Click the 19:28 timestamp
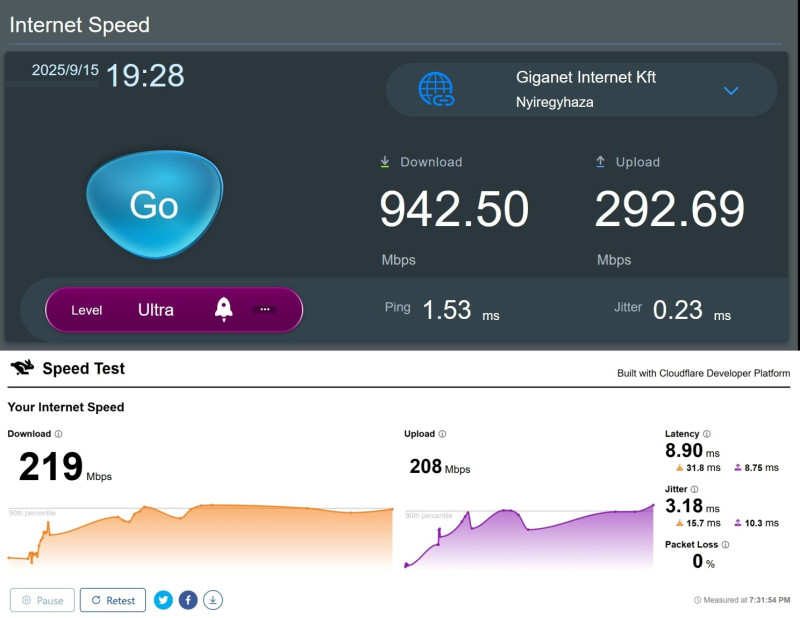Viewport: 800px width, 618px height. tap(145, 76)
